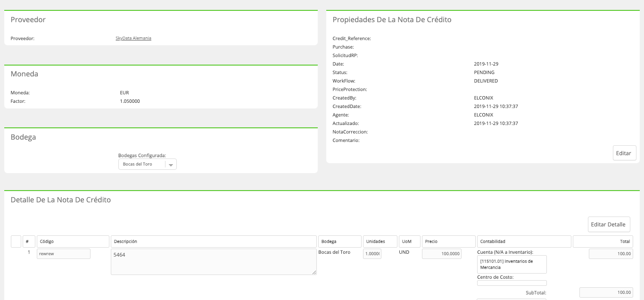
Task: Select the Actualizado timestamp value
Action: [x=496, y=124]
